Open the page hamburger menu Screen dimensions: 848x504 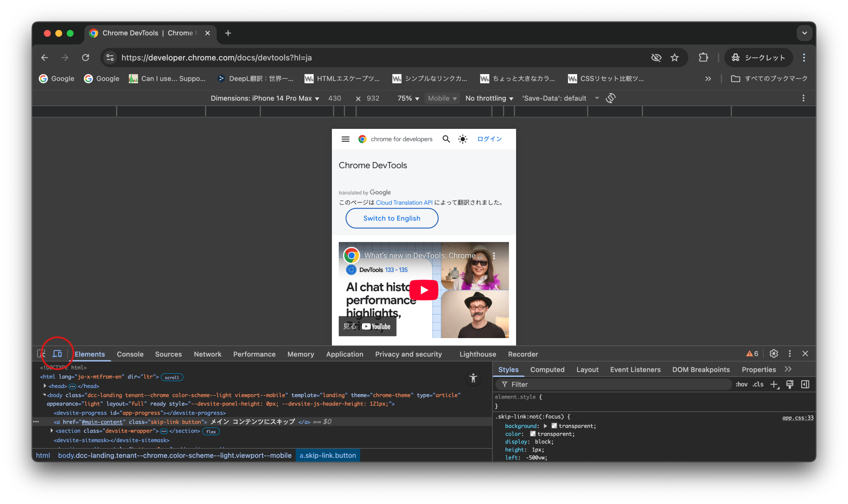click(345, 139)
